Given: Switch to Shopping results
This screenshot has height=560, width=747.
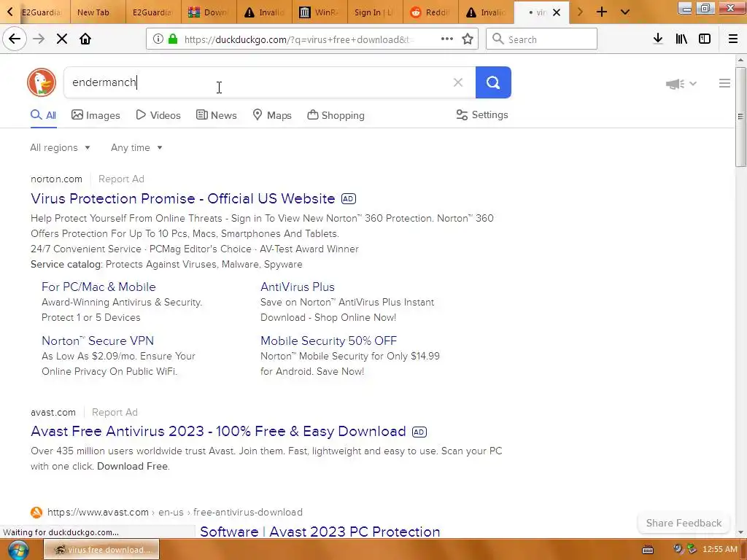Looking at the screenshot, I should pos(336,115).
